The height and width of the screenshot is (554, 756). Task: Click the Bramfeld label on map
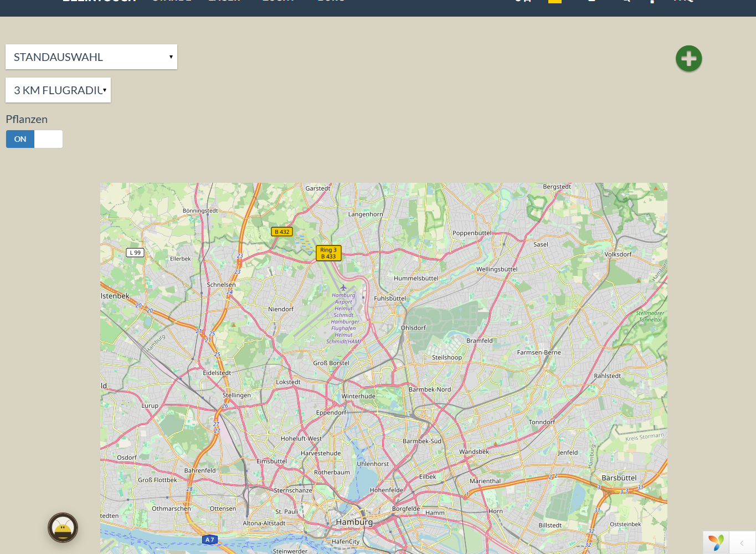[480, 341]
